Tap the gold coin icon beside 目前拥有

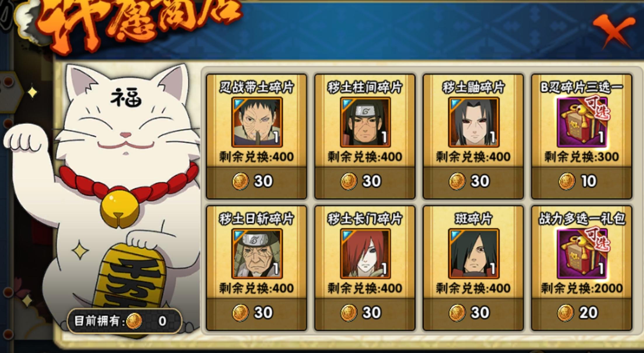pos(134,321)
